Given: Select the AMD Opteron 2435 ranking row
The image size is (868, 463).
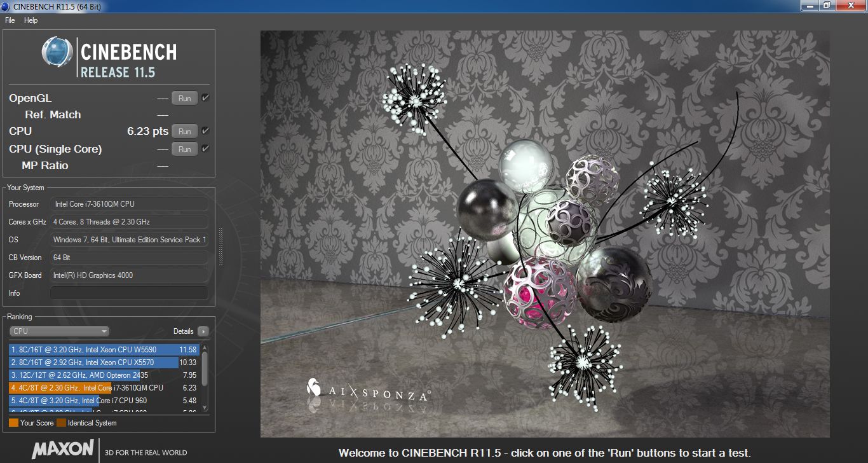Looking at the screenshot, I should click(104, 375).
